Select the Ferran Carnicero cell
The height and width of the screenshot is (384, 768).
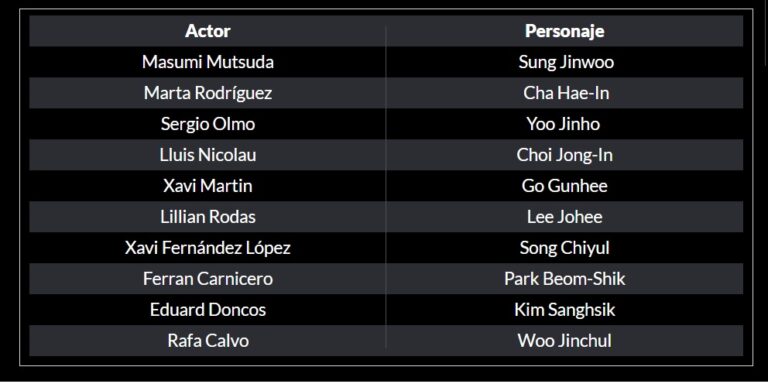[x=208, y=279]
